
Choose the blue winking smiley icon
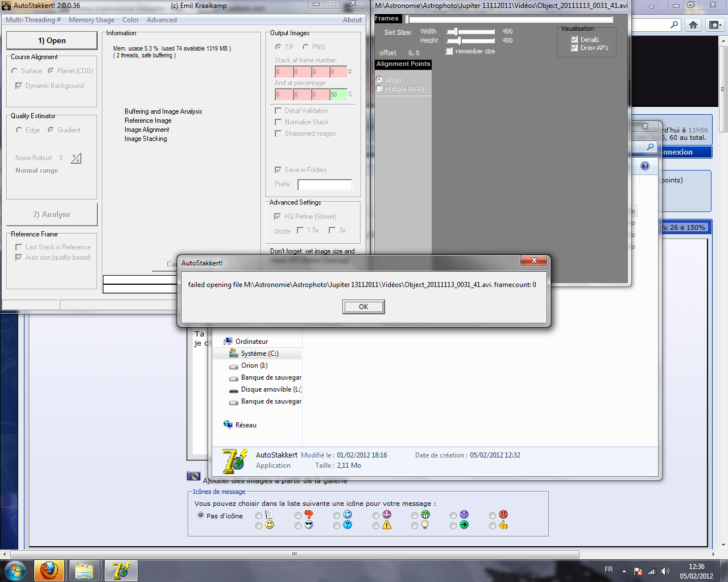[x=348, y=514]
